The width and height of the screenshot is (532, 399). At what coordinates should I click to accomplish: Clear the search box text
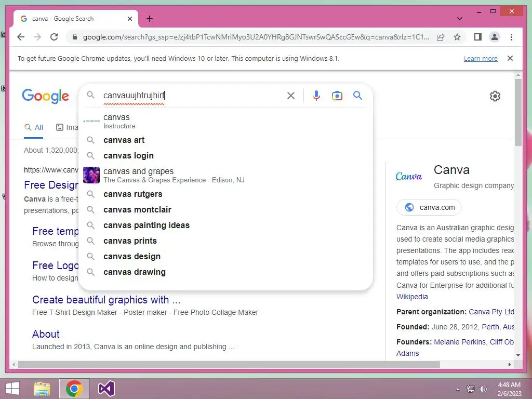tap(291, 96)
